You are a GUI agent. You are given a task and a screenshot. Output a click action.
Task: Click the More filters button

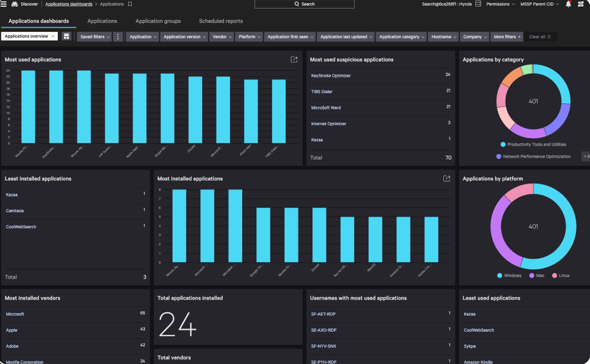[507, 37]
